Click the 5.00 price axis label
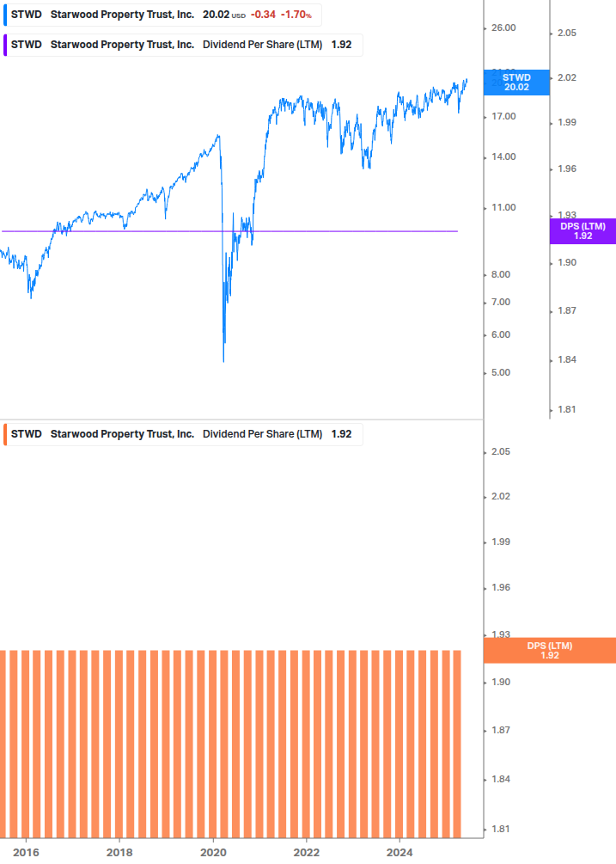The width and height of the screenshot is (616, 864). click(501, 372)
